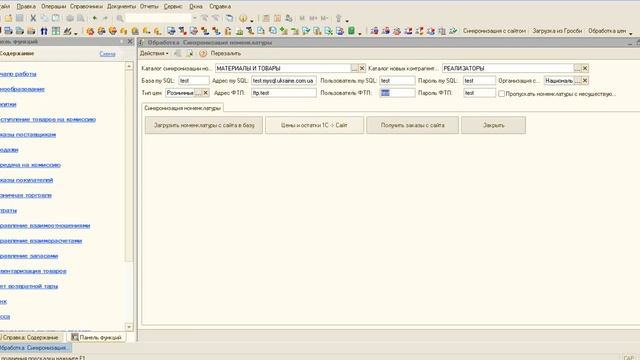
Task: Click the Cut scissors icon in toolbar
Action: point(33,18)
